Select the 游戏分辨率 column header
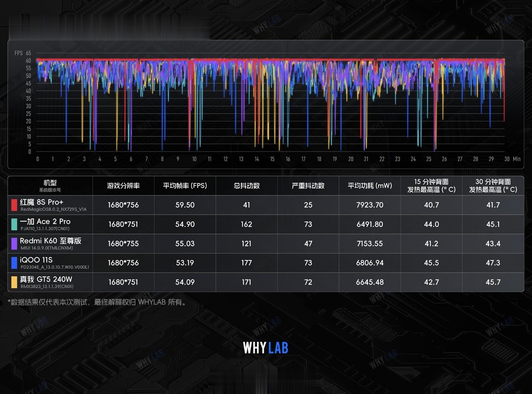The height and width of the screenshot is (394, 532). pyautogui.click(x=123, y=186)
